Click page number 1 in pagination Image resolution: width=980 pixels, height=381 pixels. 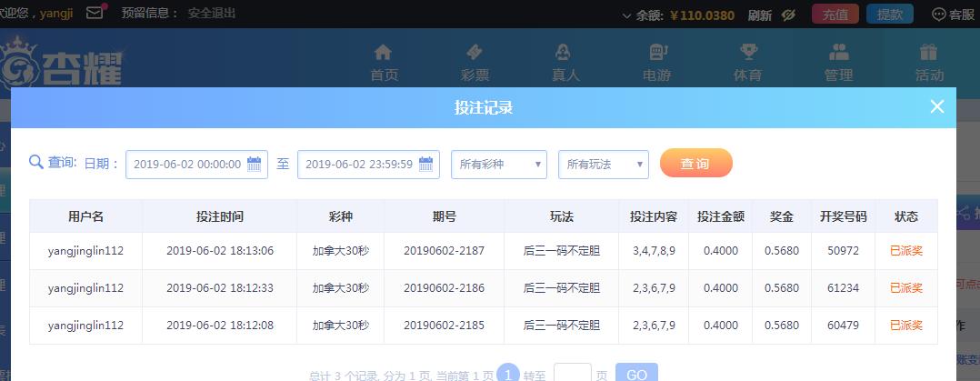pyautogui.click(x=508, y=374)
